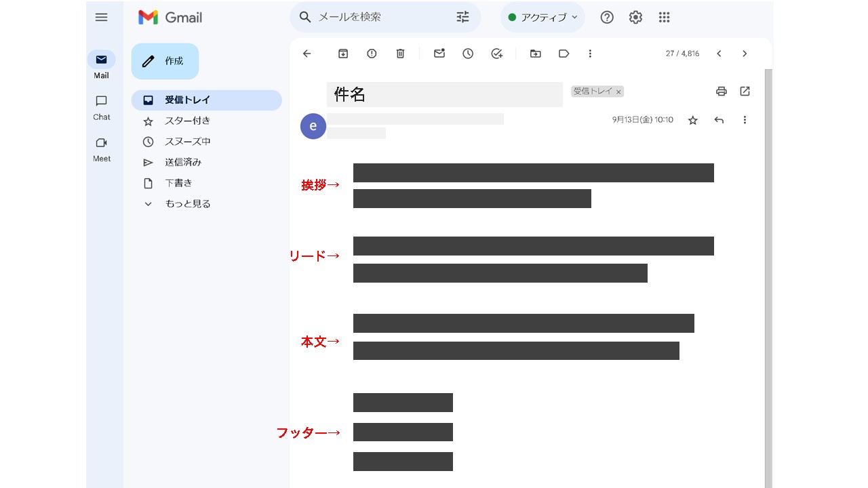Switch to the Chat section
Screen dimensions: 868x488
(101, 107)
